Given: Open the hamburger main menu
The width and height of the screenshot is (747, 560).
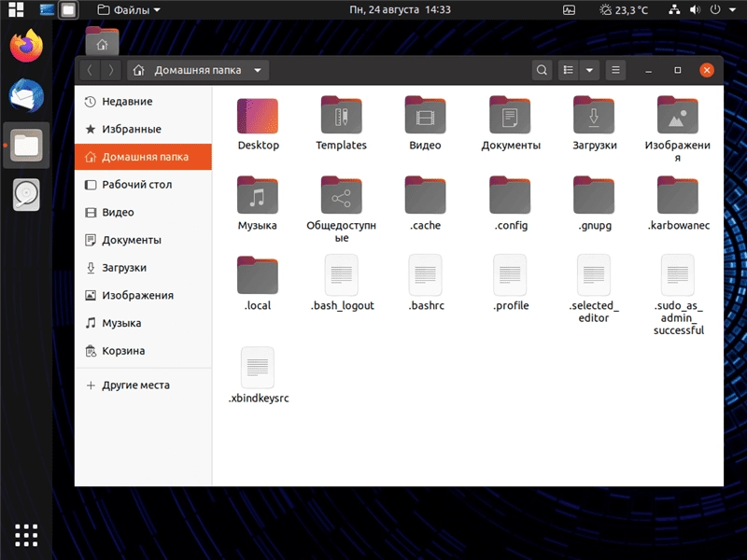Looking at the screenshot, I should coord(615,71).
